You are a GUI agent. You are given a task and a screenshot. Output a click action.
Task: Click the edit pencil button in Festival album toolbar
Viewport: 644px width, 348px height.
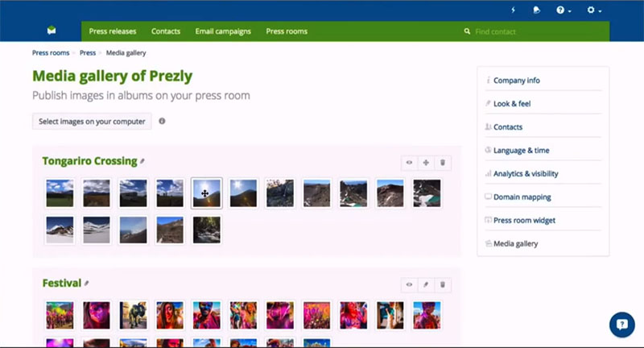coord(426,284)
